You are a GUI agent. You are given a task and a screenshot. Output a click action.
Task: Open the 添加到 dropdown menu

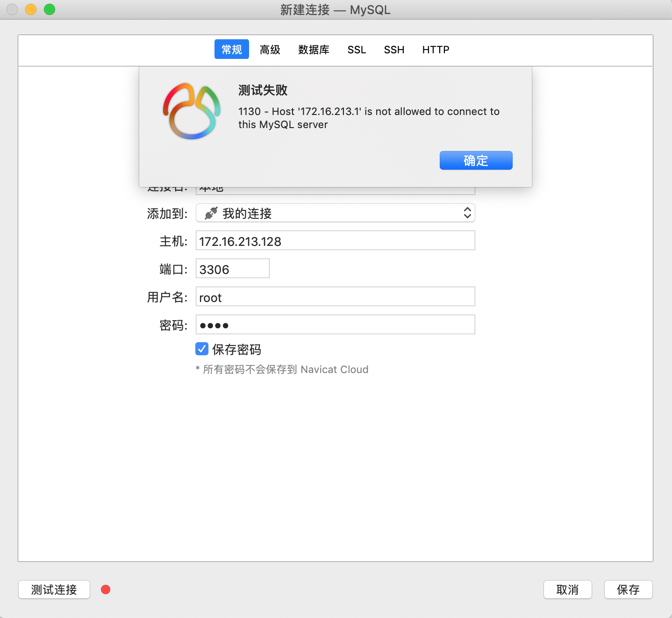tap(335, 213)
